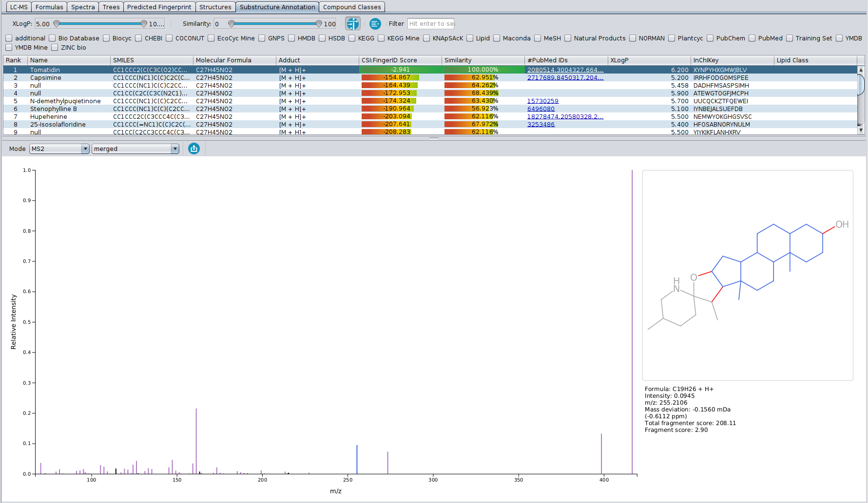
Task: Open Capsimine's PubMed IDs link
Action: [565, 78]
